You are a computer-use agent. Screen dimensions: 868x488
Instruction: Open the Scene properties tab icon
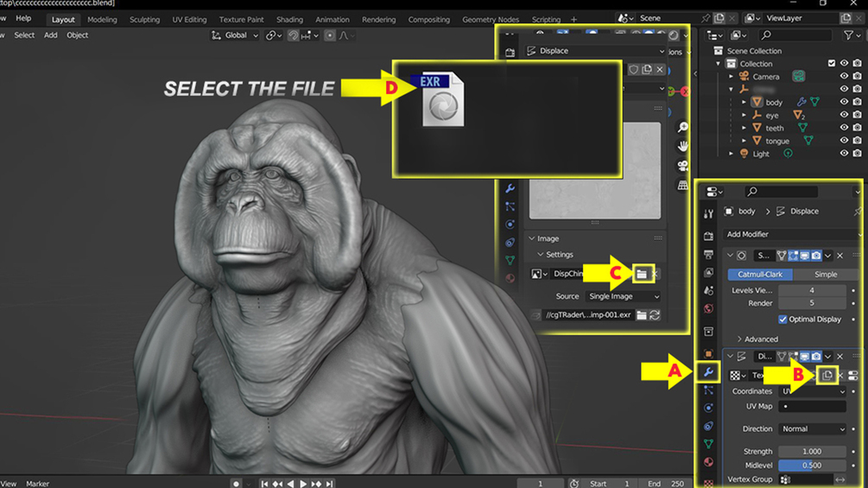[x=708, y=290]
